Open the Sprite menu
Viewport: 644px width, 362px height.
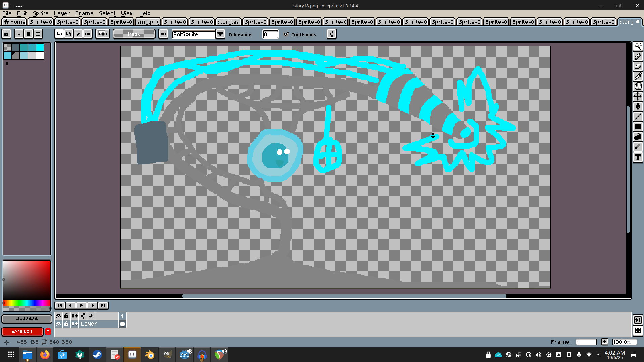tap(40, 13)
